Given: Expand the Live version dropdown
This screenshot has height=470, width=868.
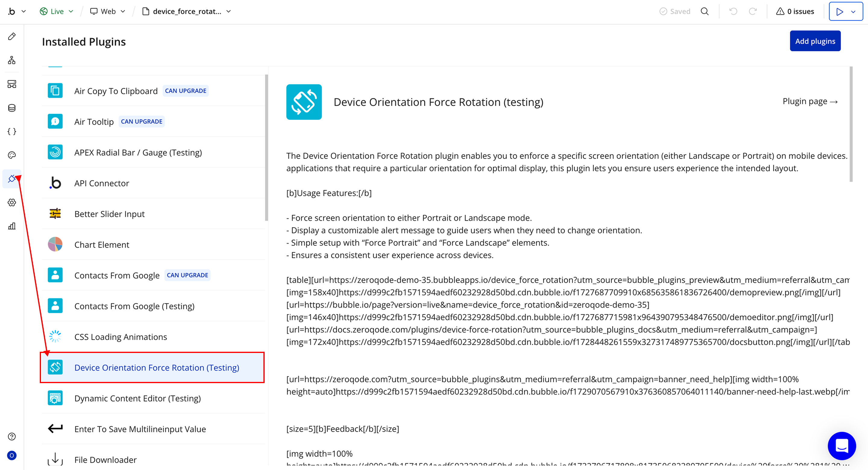Looking at the screenshot, I should (x=57, y=11).
